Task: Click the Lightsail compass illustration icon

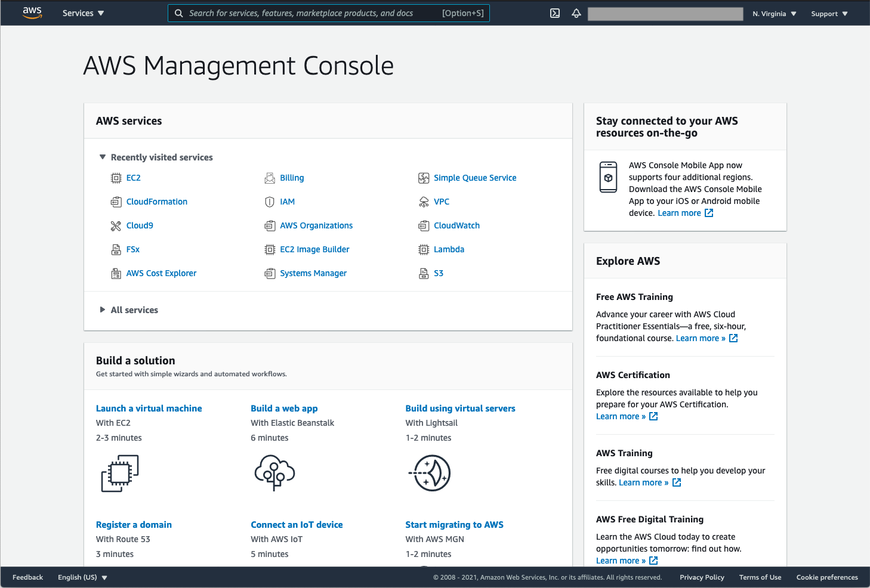Action: tap(430, 473)
